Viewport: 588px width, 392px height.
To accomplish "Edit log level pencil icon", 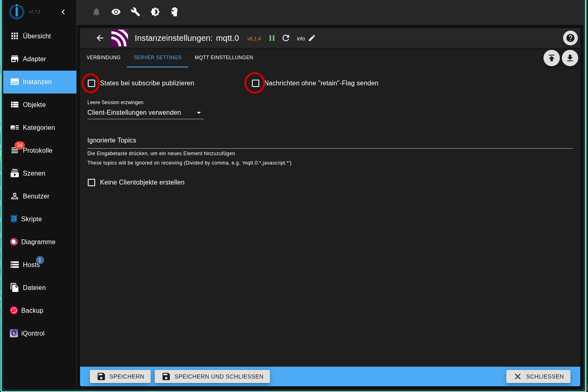I will tap(312, 38).
